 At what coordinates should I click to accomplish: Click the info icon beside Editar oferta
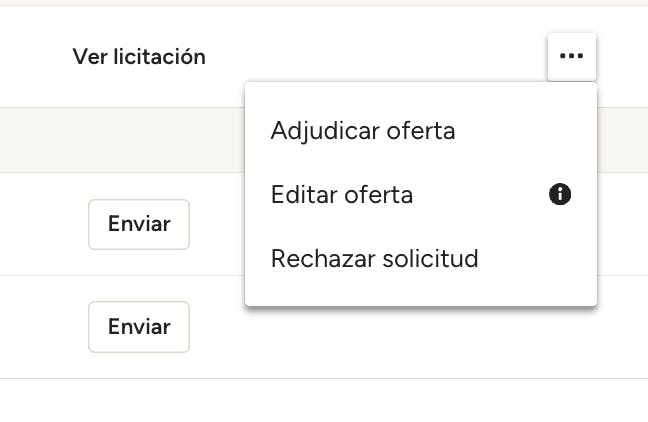pos(560,195)
